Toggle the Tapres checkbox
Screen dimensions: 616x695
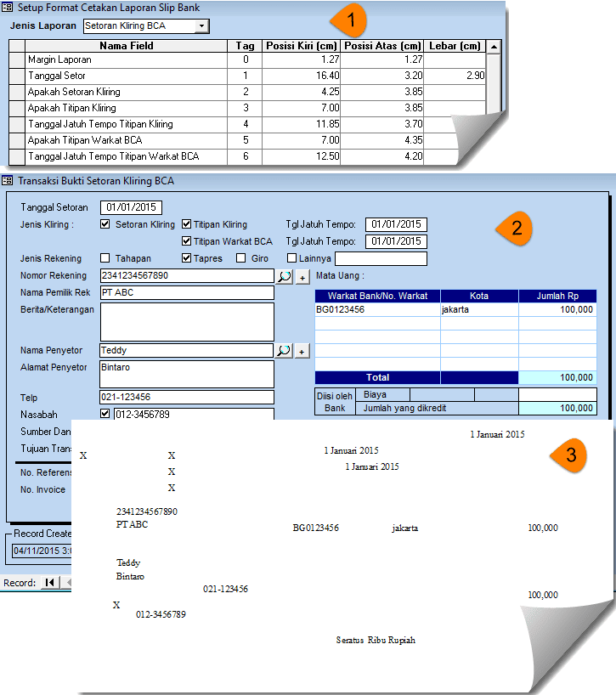[187, 258]
